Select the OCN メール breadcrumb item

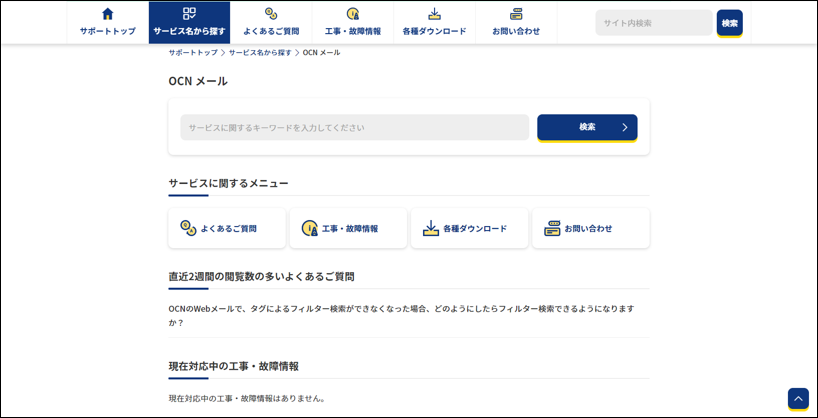(x=321, y=52)
